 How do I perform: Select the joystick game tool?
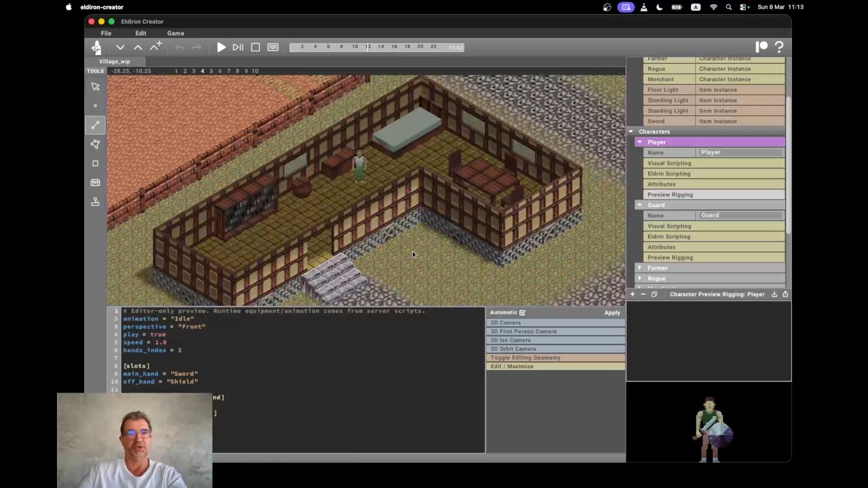[x=96, y=201]
